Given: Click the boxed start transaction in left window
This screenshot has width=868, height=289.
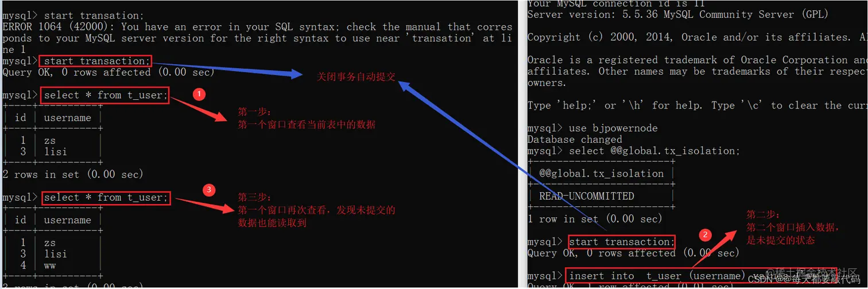Looking at the screenshot, I should pos(95,61).
